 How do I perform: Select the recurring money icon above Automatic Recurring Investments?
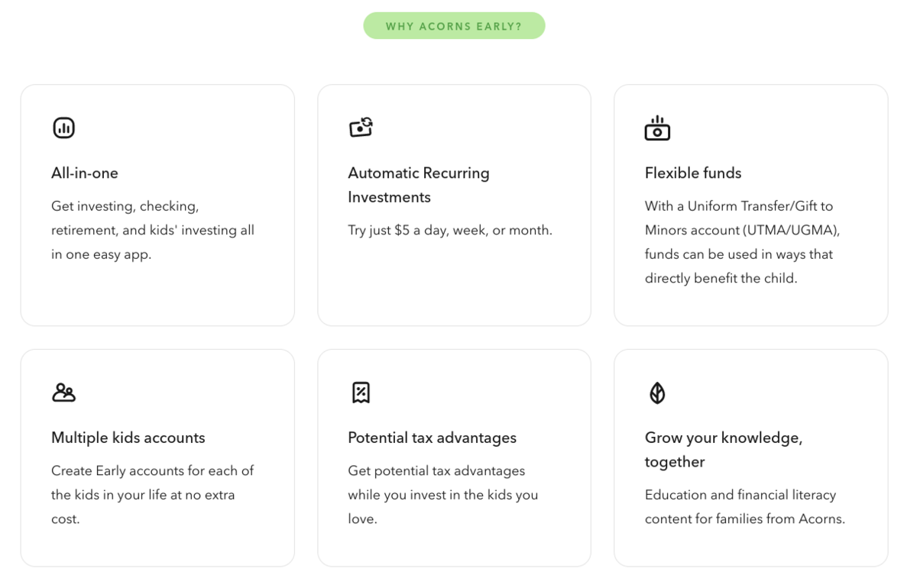(361, 127)
